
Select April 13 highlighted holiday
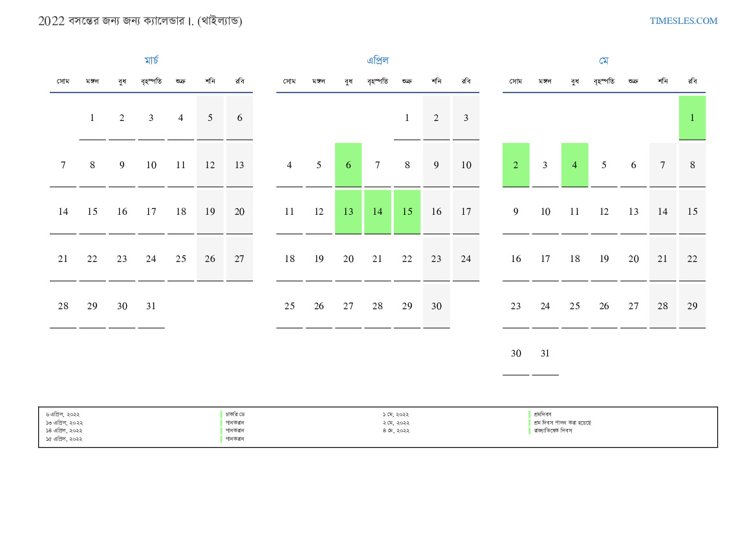point(348,212)
